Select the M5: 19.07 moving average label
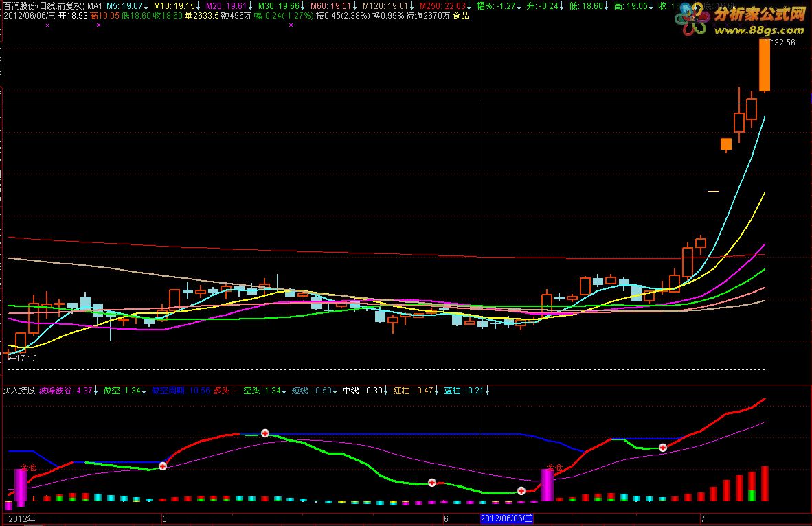Viewport: 812px width, 526px height. 124,5
